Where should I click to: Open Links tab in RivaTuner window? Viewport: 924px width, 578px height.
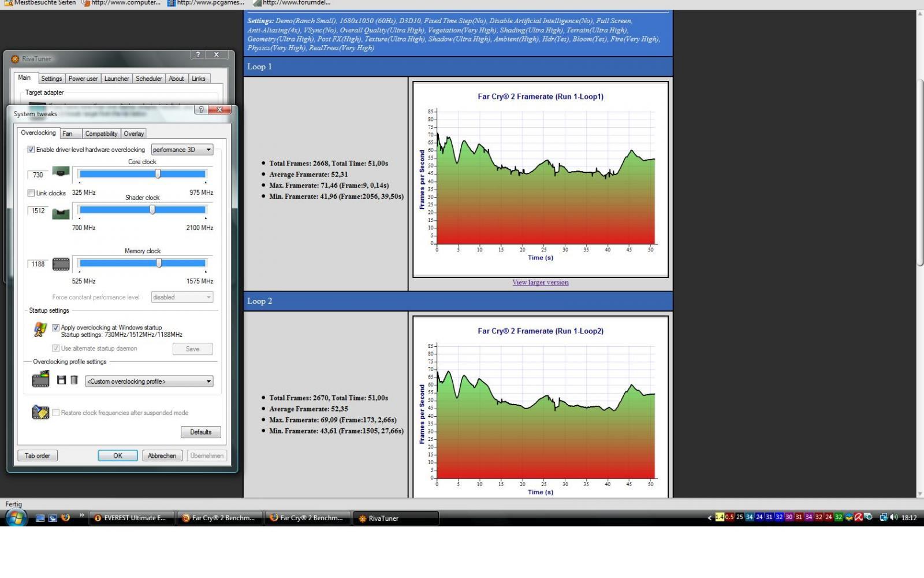tap(199, 79)
